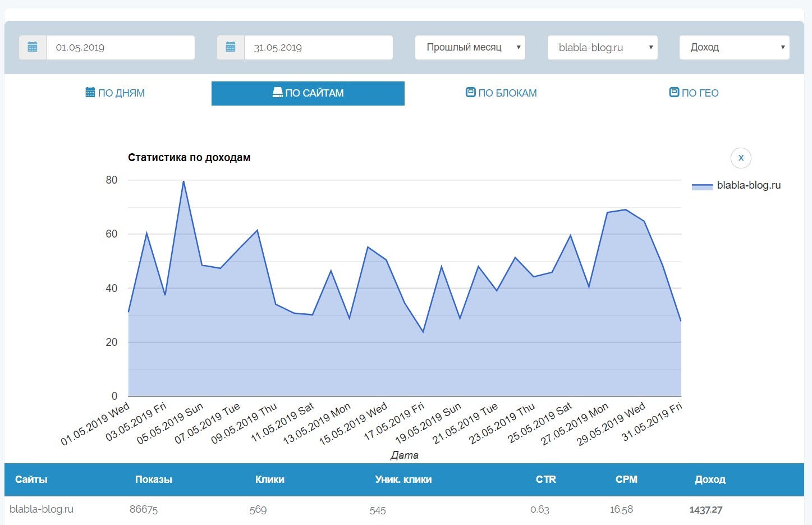812x525 pixels.
Task: Go to the ПО ГЕО tab
Action: coord(694,93)
